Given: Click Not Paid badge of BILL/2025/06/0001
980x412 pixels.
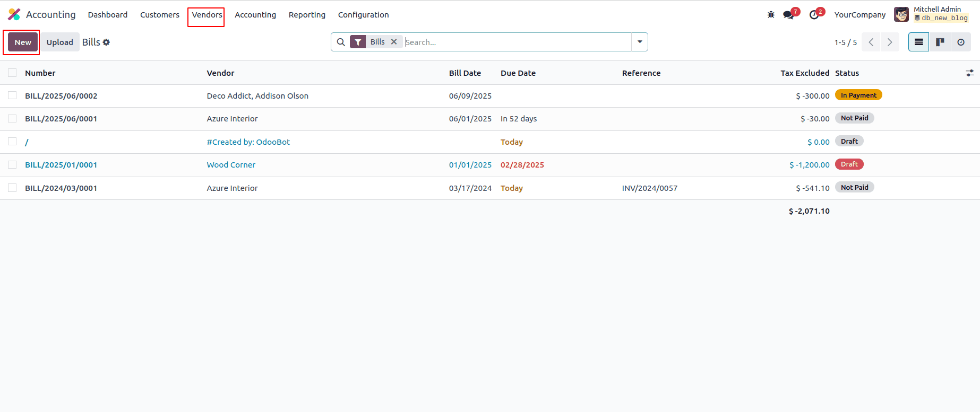Looking at the screenshot, I should [x=854, y=118].
